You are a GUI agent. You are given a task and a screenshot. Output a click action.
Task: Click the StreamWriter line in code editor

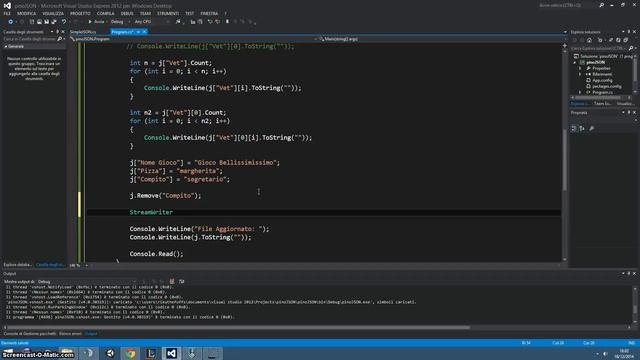click(x=151, y=212)
